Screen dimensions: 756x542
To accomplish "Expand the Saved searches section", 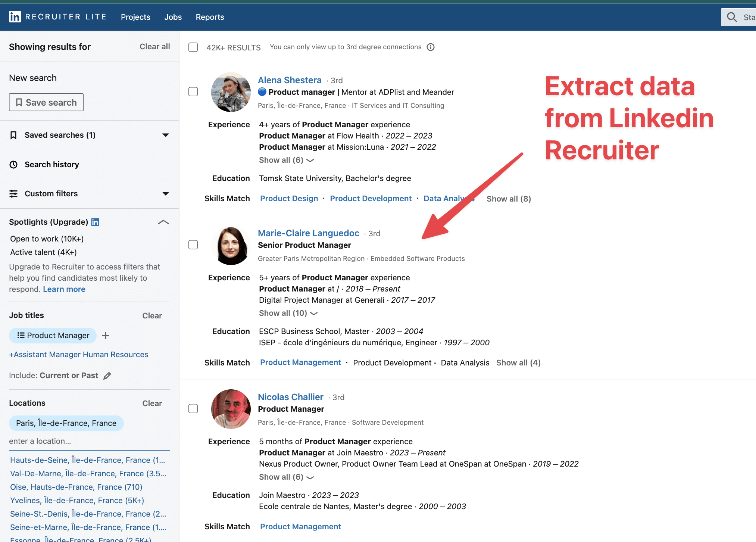I will (165, 135).
